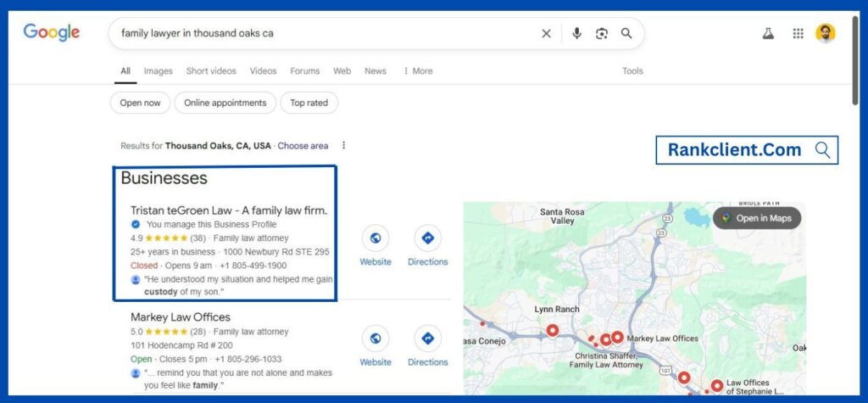The image size is (868, 403).
Task: Get Directions icon for Tristan teGroen Law
Action: (427, 238)
